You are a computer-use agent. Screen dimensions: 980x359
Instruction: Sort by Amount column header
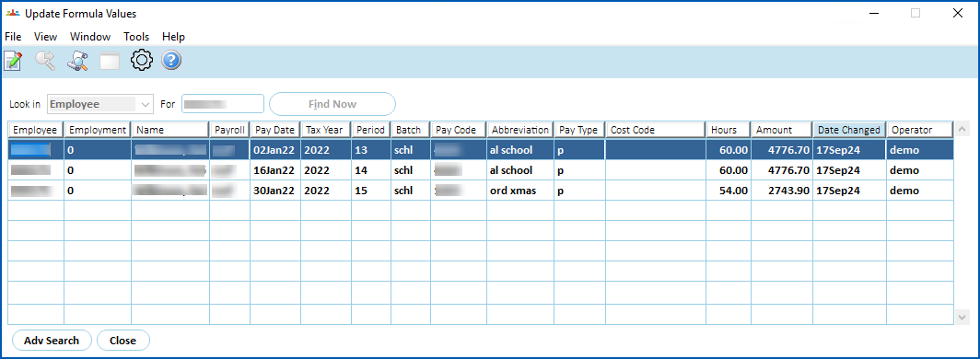click(x=781, y=130)
